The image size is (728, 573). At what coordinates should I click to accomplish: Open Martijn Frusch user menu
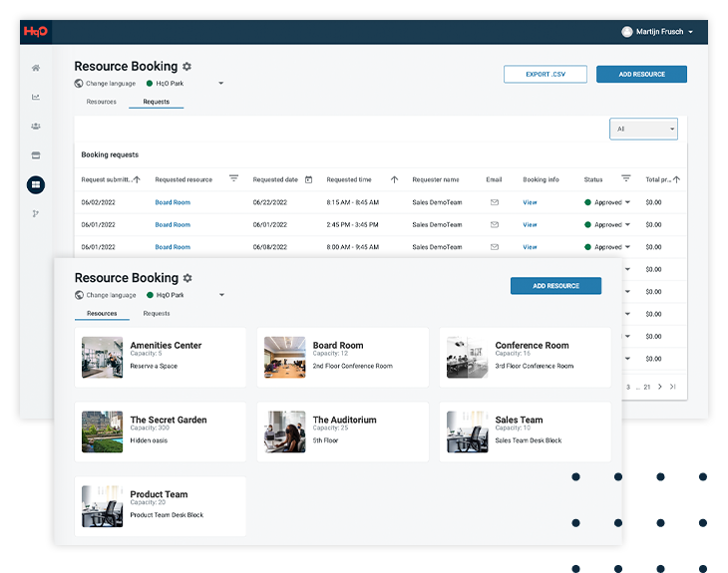pyautogui.click(x=657, y=32)
